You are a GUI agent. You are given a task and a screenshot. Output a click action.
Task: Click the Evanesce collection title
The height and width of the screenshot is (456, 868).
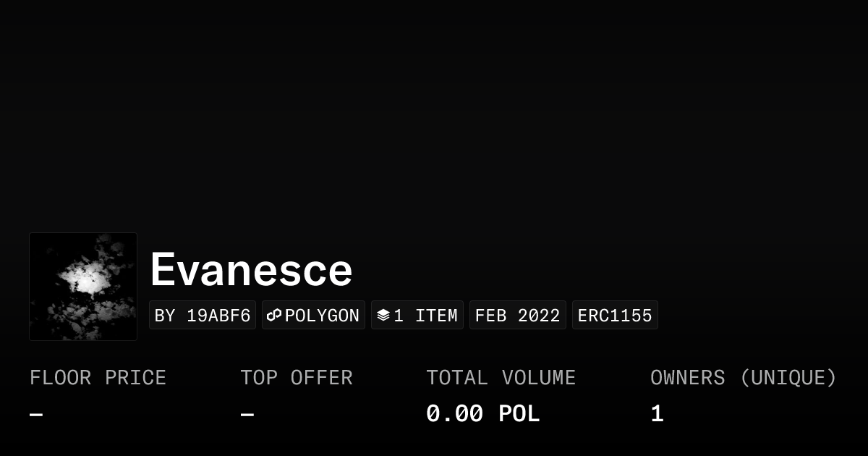(251, 269)
